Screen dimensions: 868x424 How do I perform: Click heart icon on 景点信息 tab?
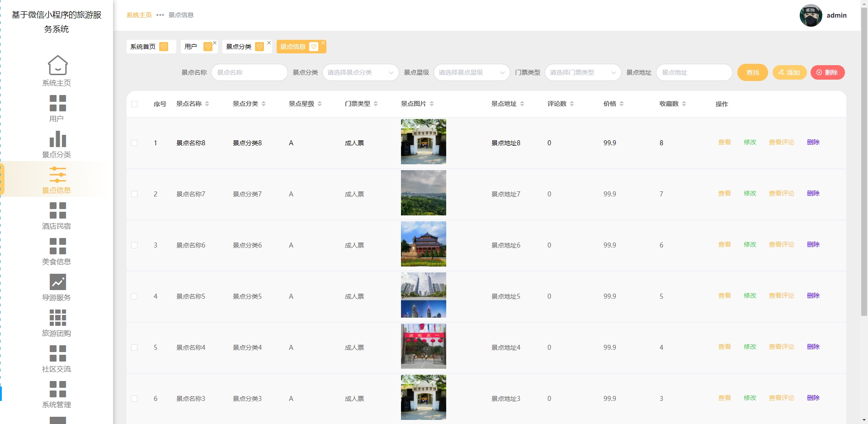coord(314,47)
